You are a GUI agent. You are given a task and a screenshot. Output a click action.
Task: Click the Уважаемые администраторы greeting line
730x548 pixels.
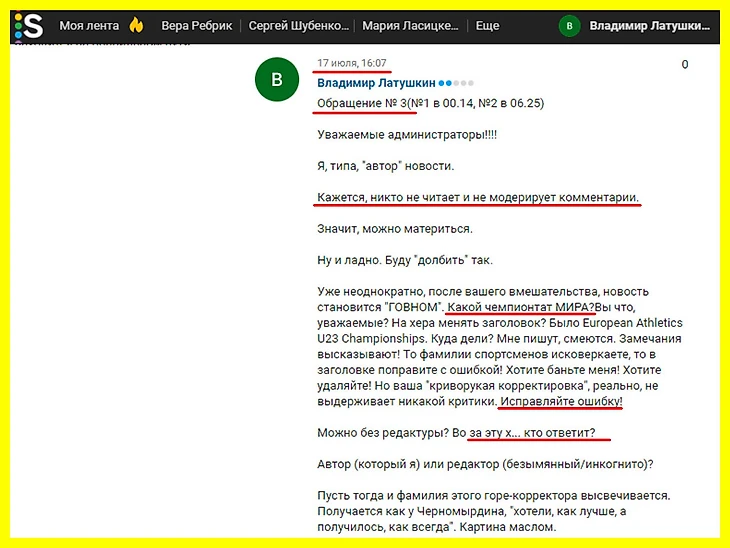400,134
